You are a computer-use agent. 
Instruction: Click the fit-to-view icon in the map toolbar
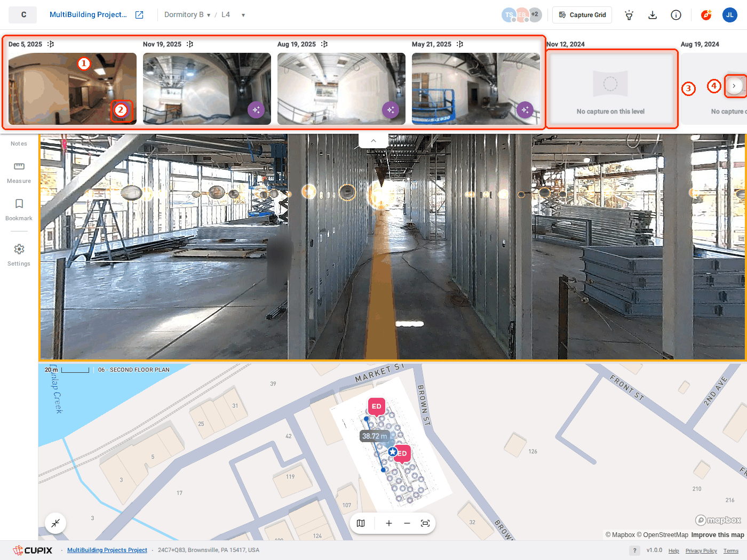pos(425,523)
